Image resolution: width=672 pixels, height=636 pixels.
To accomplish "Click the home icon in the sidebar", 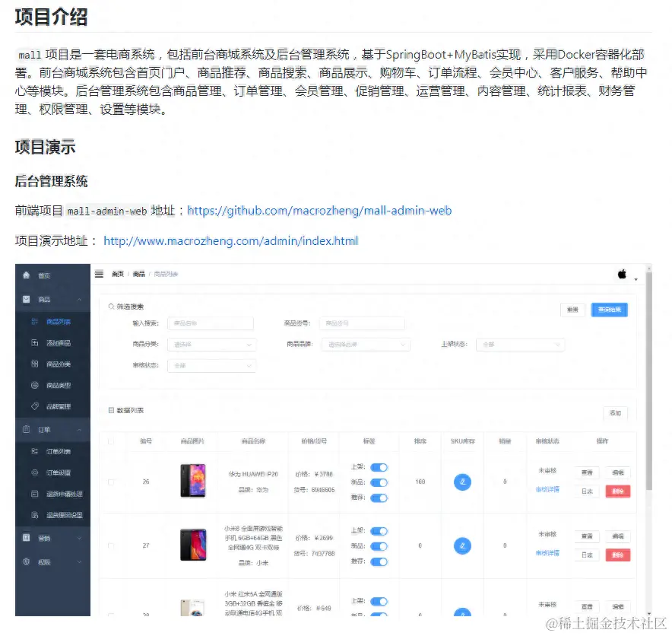I will [27, 275].
